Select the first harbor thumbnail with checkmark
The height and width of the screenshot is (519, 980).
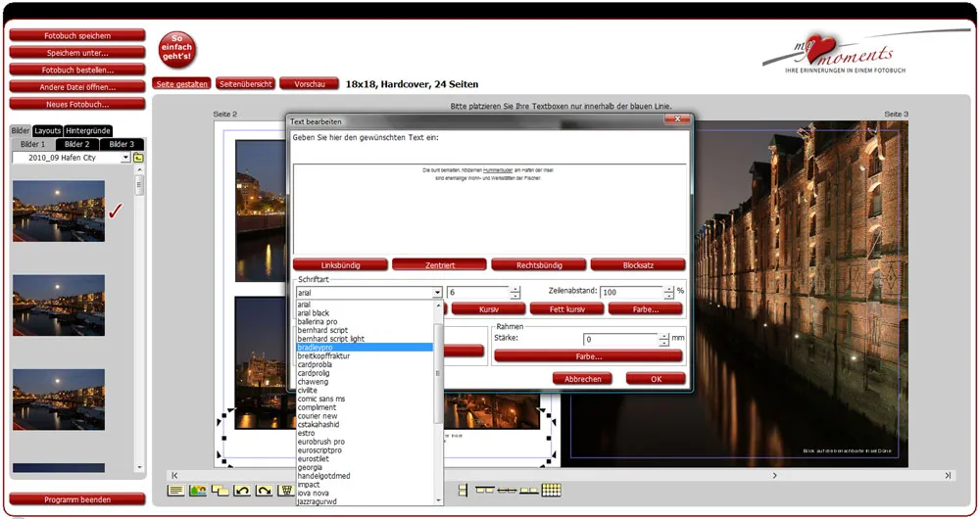pyautogui.click(x=59, y=211)
